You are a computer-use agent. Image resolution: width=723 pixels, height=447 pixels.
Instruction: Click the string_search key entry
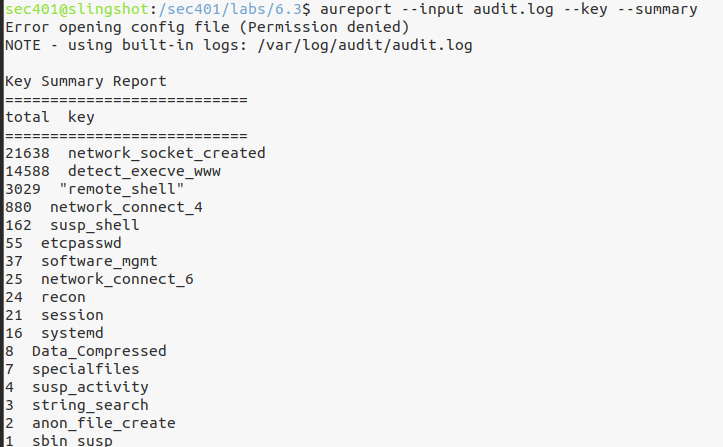pyautogui.click(x=90, y=405)
